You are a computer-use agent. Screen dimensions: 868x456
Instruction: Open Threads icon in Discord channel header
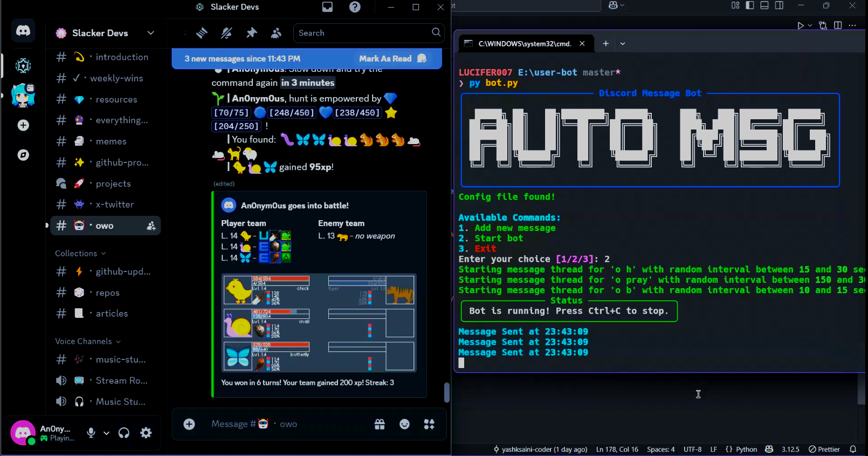point(202,33)
